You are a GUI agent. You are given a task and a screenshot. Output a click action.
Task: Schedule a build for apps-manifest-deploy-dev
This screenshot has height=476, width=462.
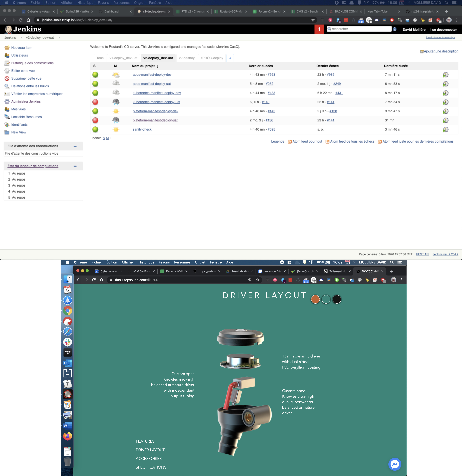446,75
